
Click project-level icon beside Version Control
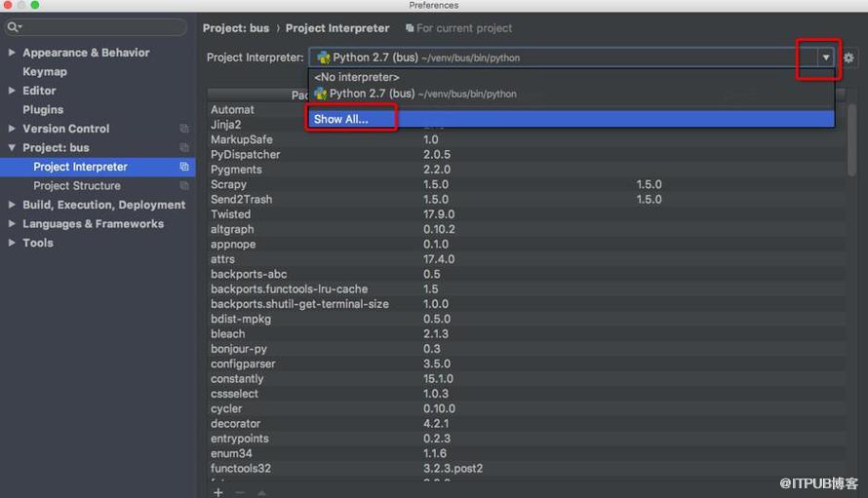coord(184,129)
